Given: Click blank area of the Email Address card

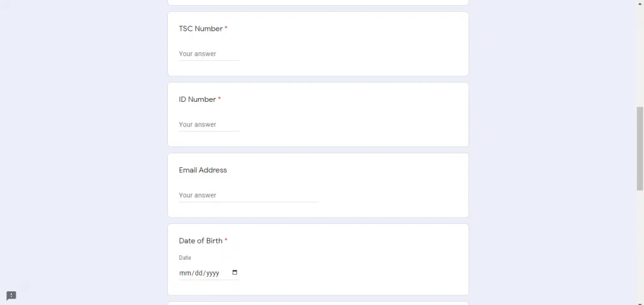Looking at the screenshot, I should click(x=390, y=186).
